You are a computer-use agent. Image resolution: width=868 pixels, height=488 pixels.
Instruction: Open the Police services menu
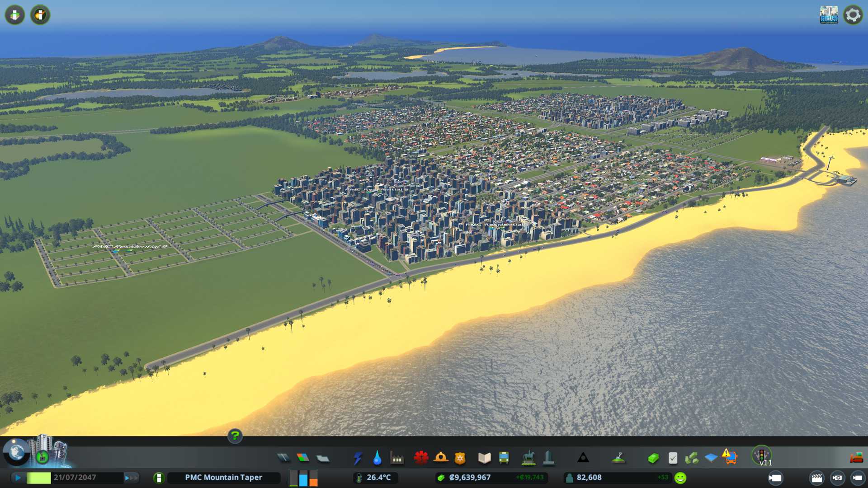pos(460,458)
